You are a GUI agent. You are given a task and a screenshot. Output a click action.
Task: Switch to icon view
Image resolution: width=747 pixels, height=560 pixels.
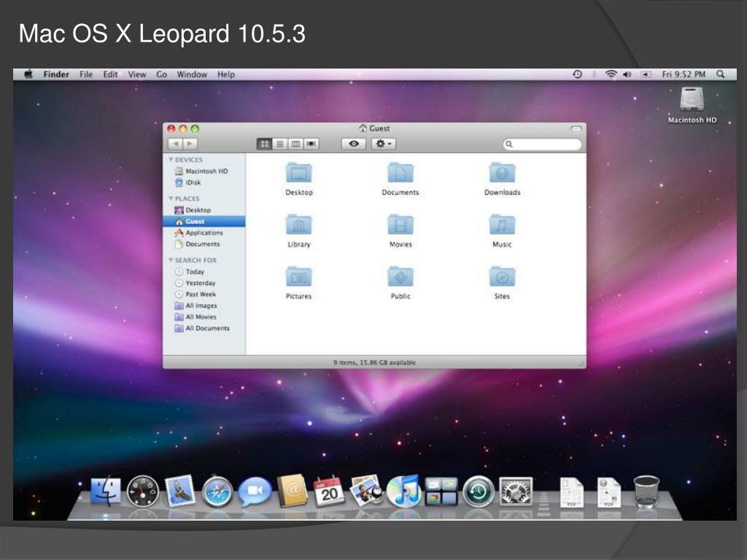264,144
